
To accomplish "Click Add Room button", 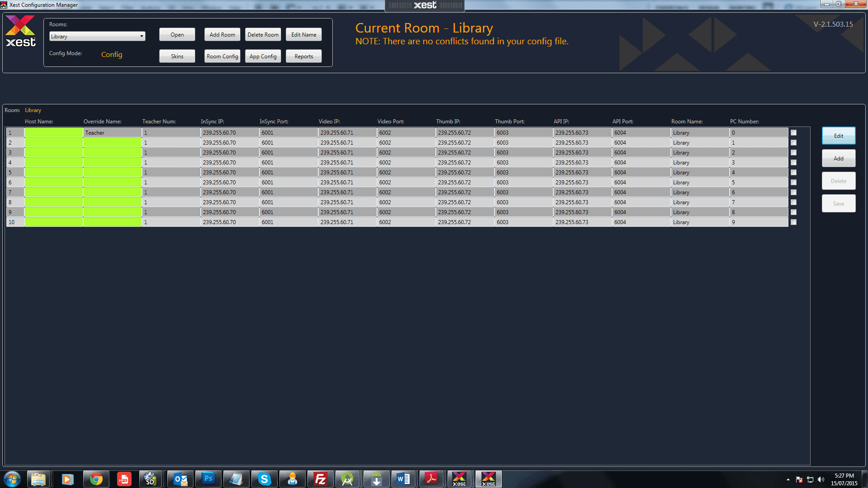I will click(221, 34).
